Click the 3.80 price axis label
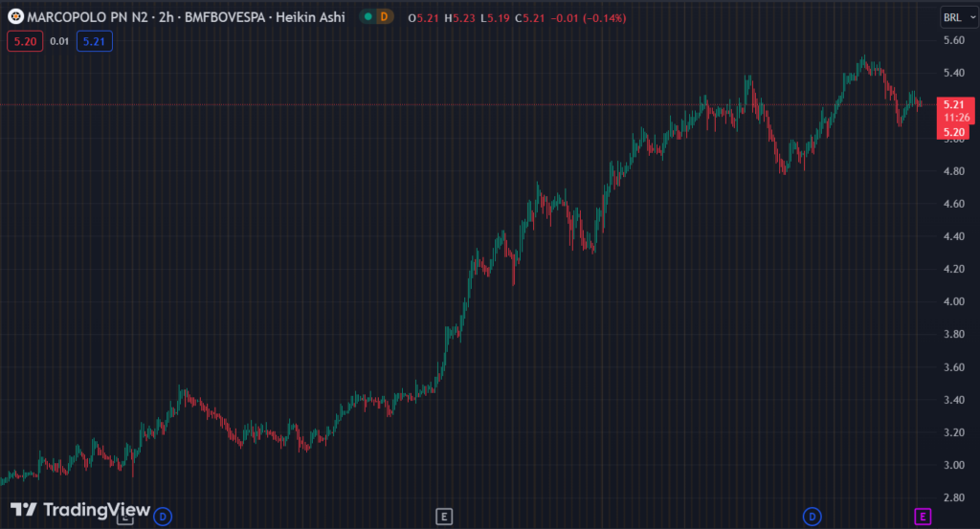Image resolution: width=980 pixels, height=529 pixels. click(954, 334)
